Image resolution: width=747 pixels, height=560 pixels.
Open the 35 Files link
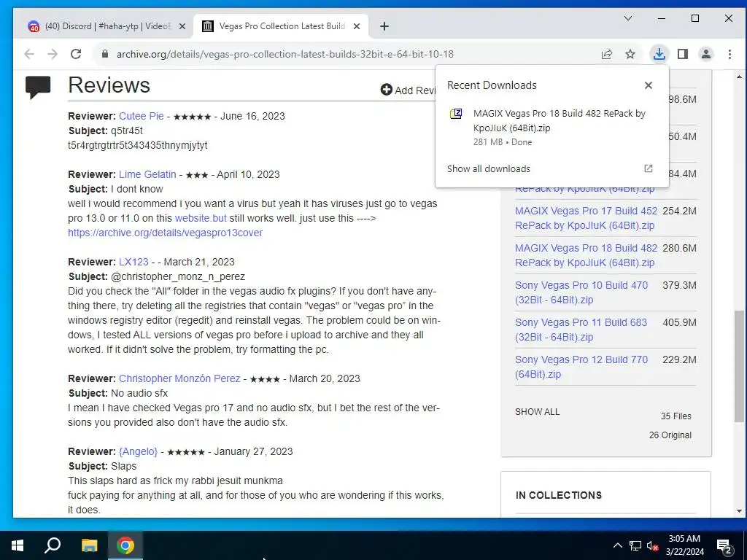[x=676, y=416]
